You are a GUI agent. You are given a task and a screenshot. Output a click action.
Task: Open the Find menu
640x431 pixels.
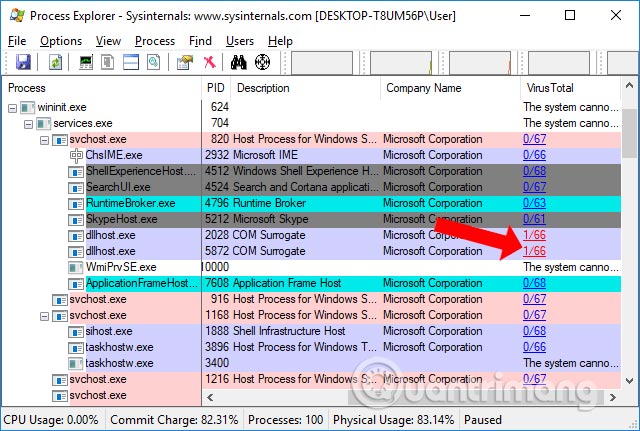(x=200, y=41)
